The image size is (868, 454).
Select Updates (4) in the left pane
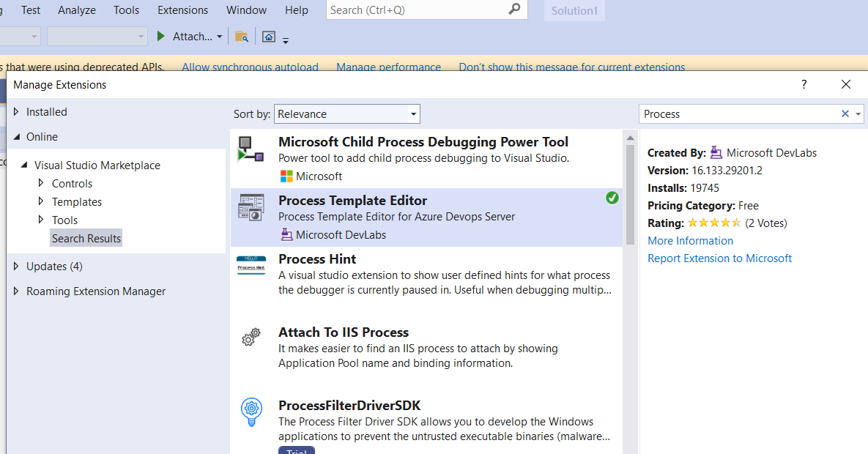(x=54, y=267)
